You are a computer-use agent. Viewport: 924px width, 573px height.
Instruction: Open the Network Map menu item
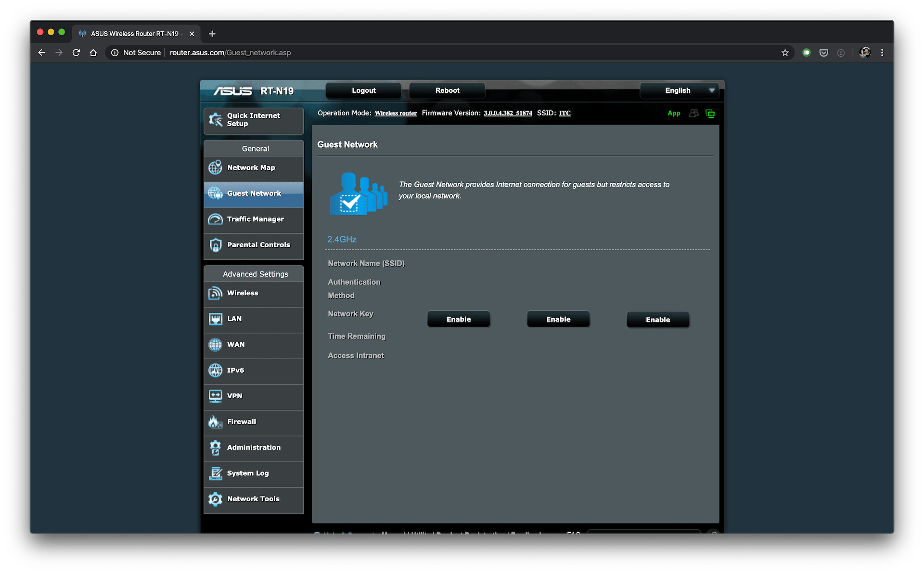coord(254,168)
